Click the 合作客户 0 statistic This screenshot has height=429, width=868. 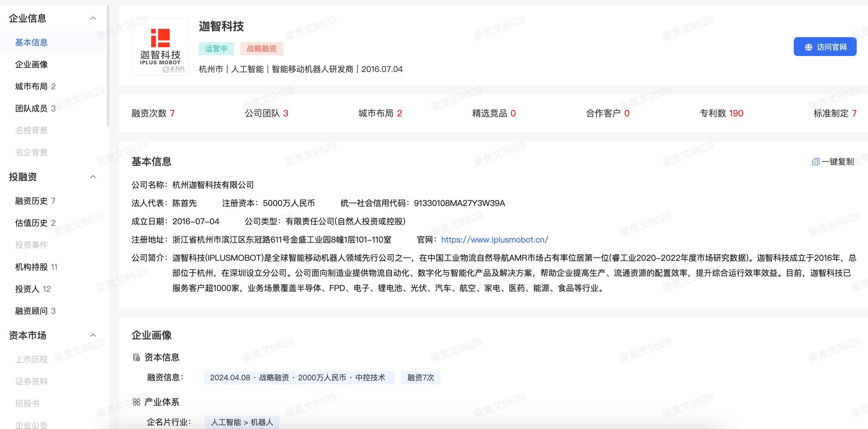(608, 113)
